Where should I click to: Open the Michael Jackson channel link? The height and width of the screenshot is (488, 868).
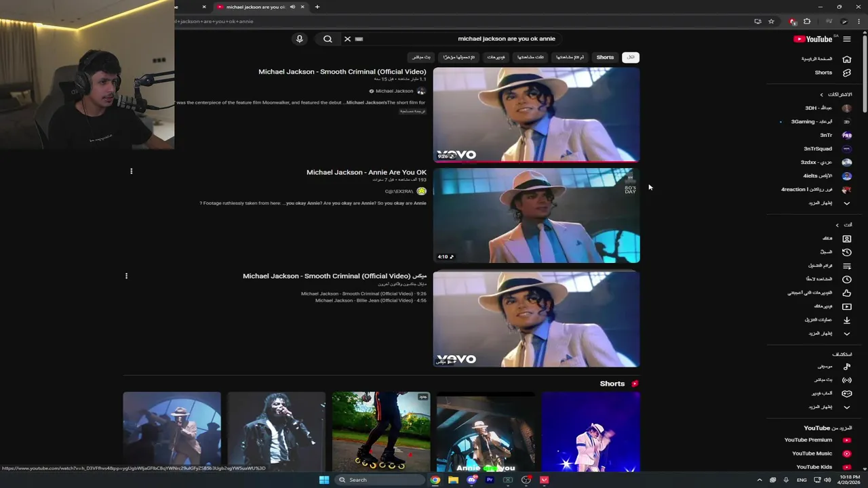[x=394, y=91]
